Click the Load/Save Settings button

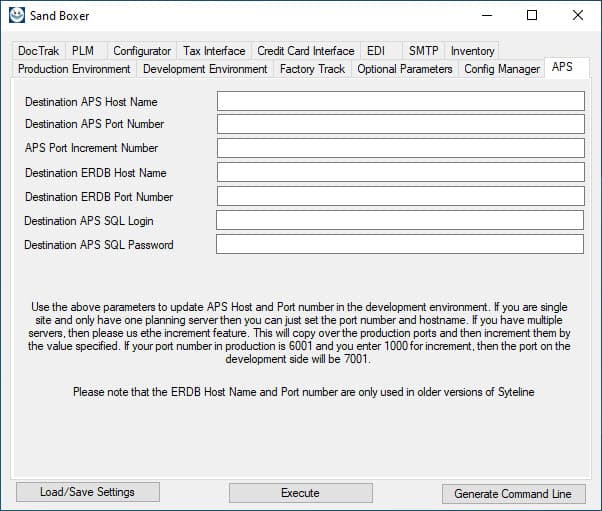tap(88, 492)
